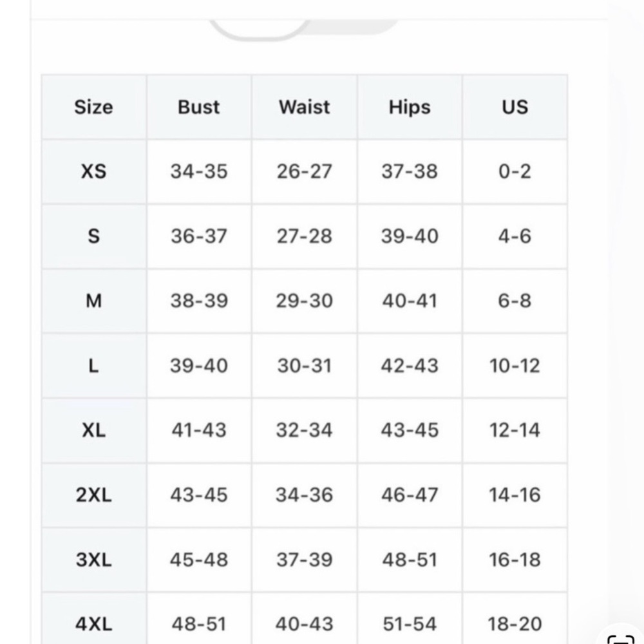Click the 29-30 waist measurement cell
The image size is (644, 644).
click(305, 301)
